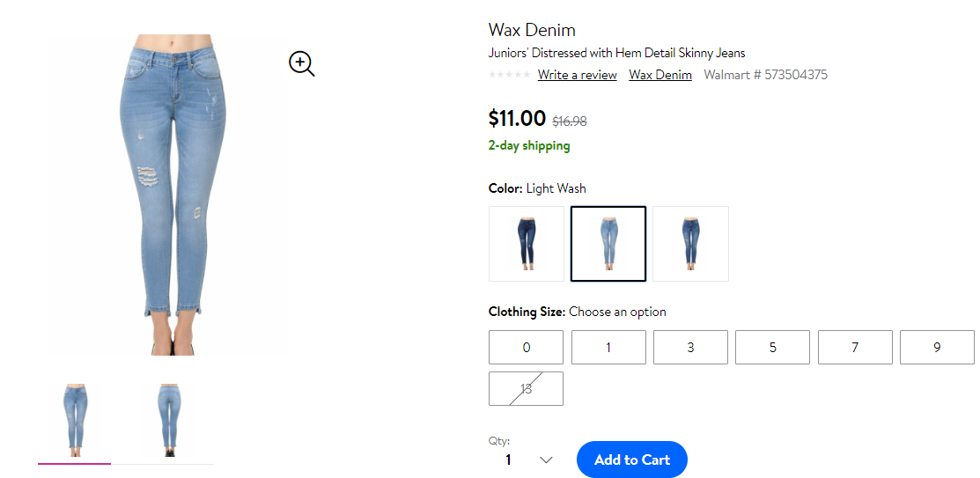Select clothing size 7
This screenshot has height=478, width=980.
click(x=855, y=348)
